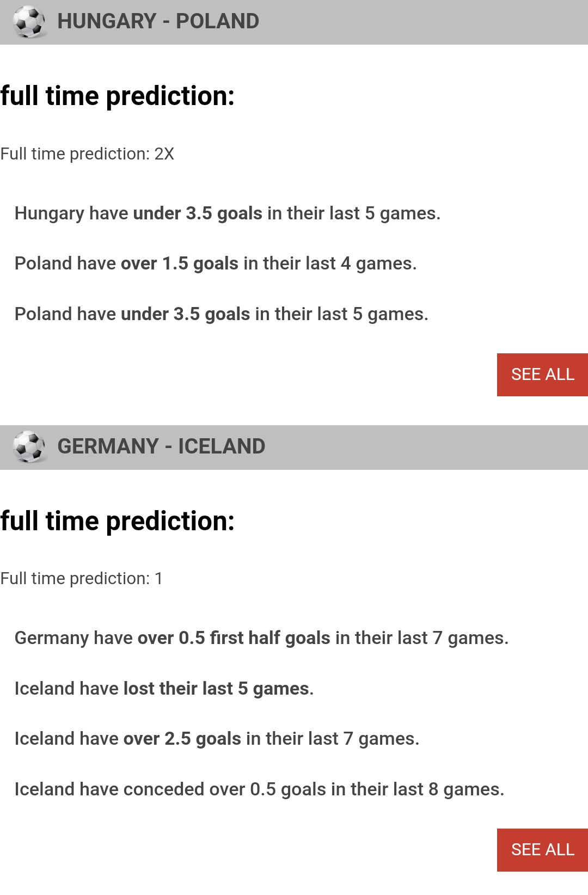Click first 'full time prediction:' heading
Image resolution: width=588 pixels, height=895 pixels.
tap(118, 96)
